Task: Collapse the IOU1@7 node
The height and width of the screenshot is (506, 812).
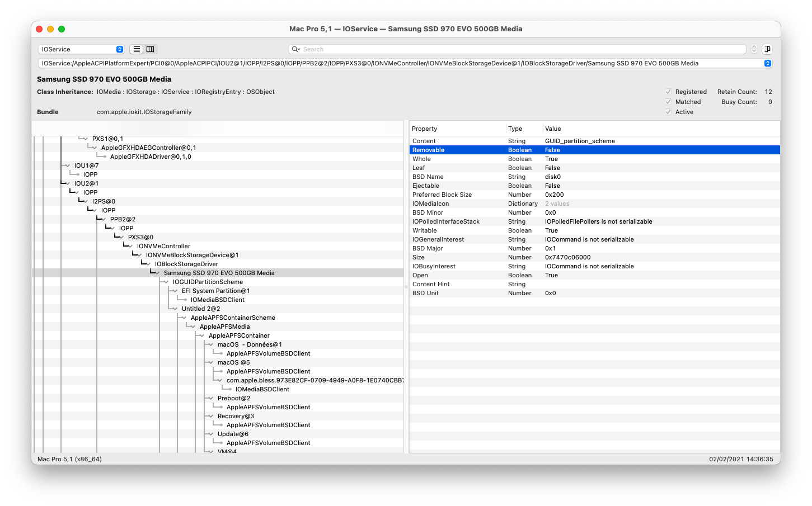Action: (68, 165)
